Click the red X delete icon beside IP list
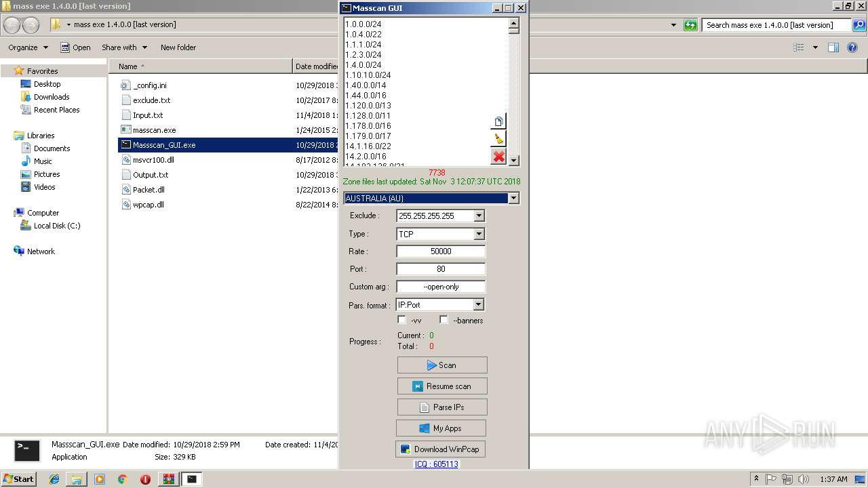868x488 pixels. (499, 157)
